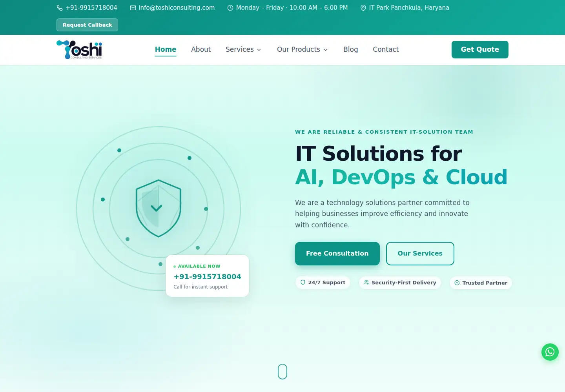Click the shield icon in 24/7 Support badge
The width and height of the screenshot is (565, 392).
[x=303, y=282]
